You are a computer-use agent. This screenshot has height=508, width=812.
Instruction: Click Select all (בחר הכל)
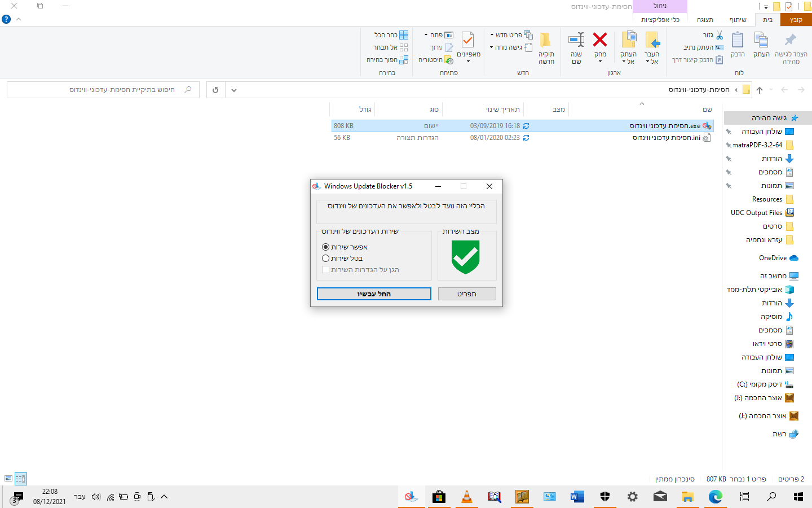pos(391,35)
